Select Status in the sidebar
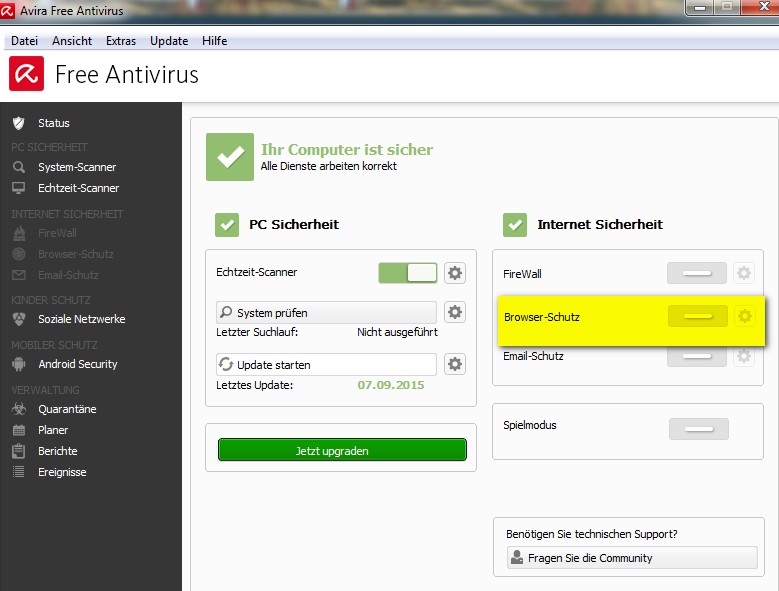Viewport: 779px width, 591px height. pyautogui.click(x=54, y=123)
